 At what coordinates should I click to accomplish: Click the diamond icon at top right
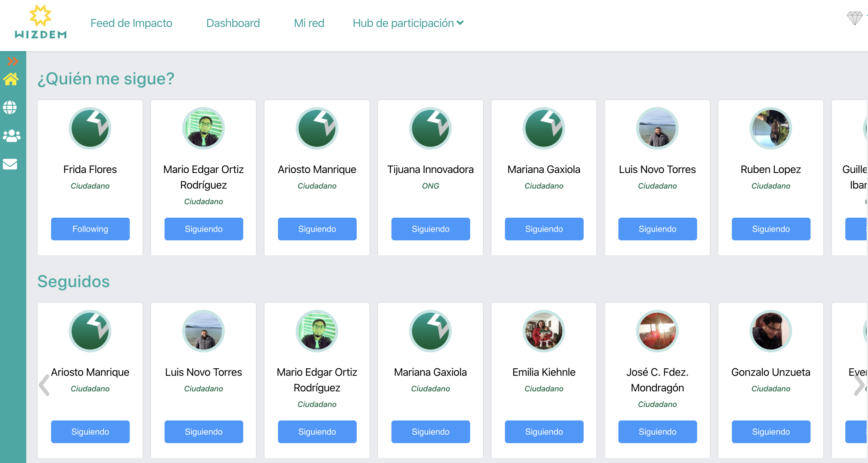click(855, 18)
